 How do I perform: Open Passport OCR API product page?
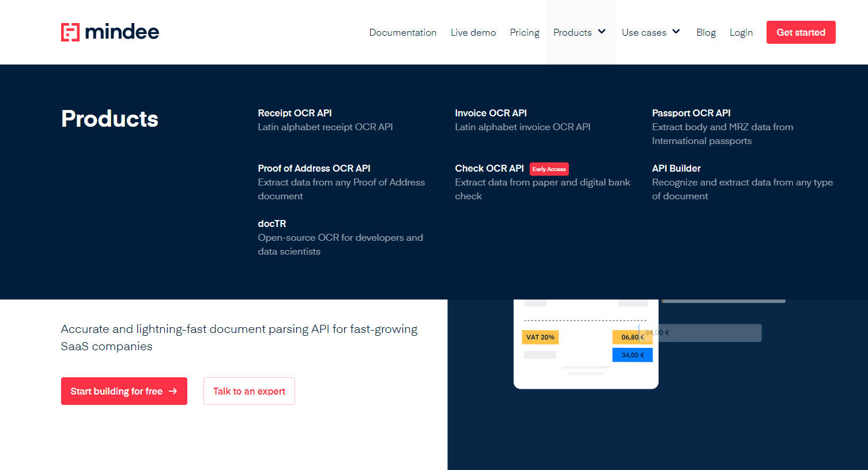tap(691, 113)
